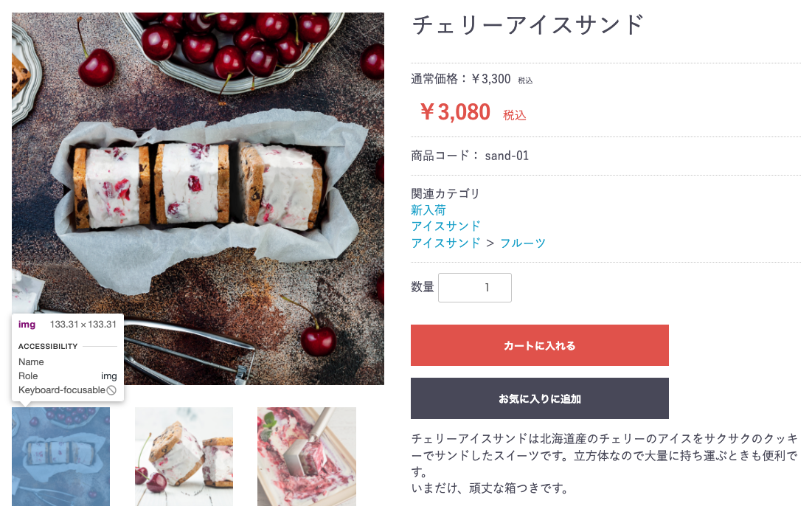Click the large main product photo

click(x=198, y=198)
